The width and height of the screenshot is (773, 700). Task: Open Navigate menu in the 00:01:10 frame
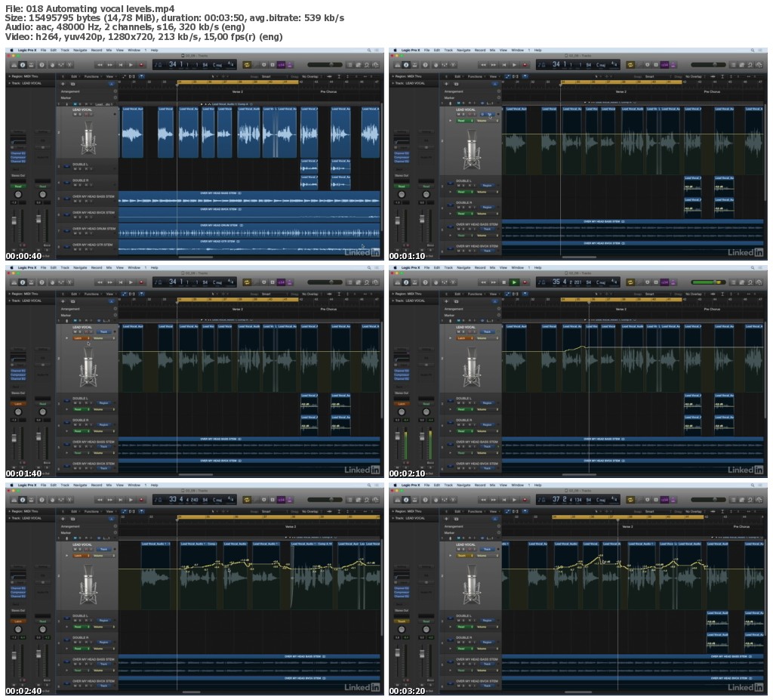click(463, 50)
